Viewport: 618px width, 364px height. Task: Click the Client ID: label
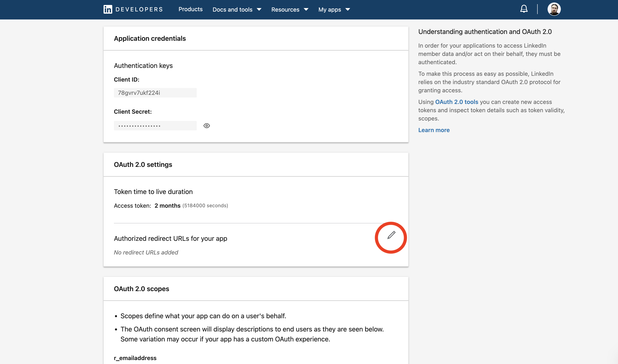(126, 80)
